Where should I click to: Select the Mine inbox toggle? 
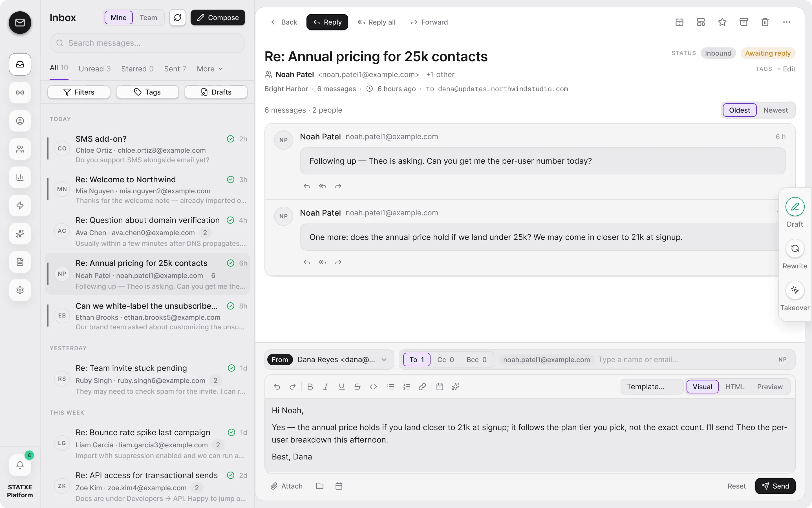tap(118, 17)
